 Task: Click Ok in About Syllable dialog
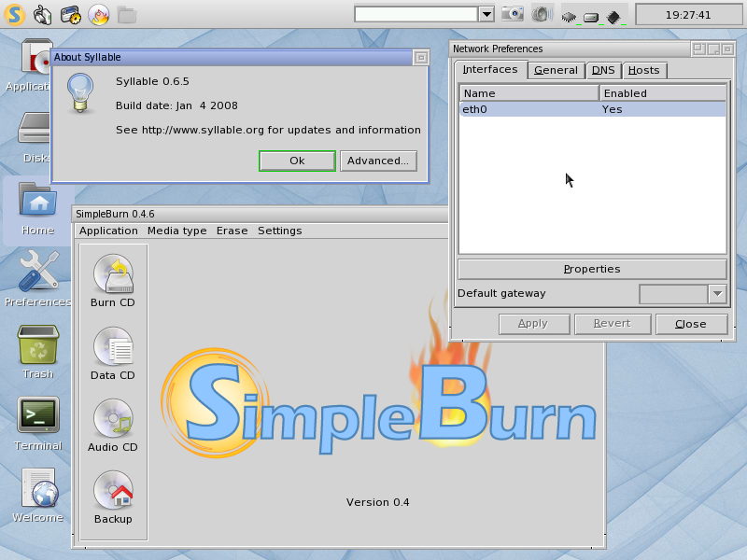click(297, 161)
